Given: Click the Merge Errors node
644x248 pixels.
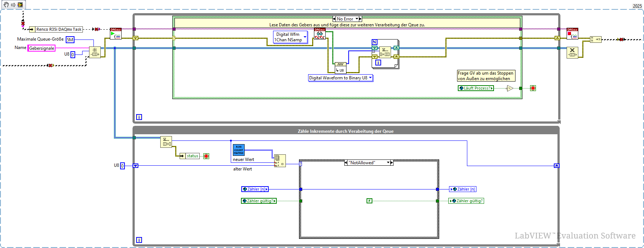Looking at the screenshot, I should click(x=596, y=39).
